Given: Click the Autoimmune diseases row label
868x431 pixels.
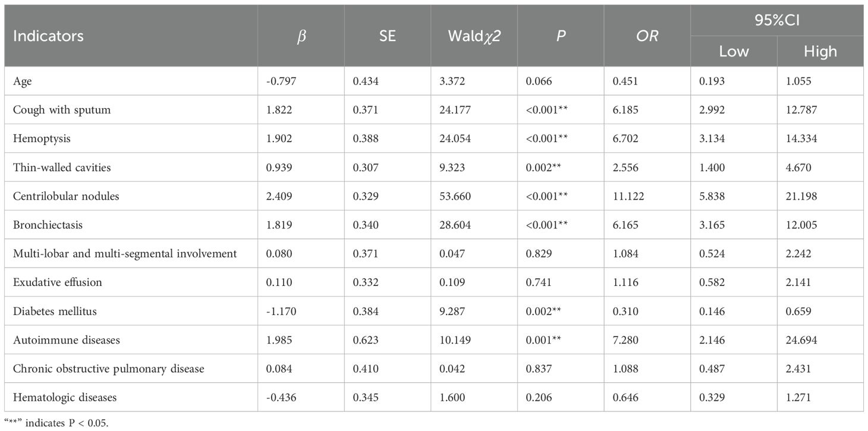Looking at the screenshot, I should (67, 340).
